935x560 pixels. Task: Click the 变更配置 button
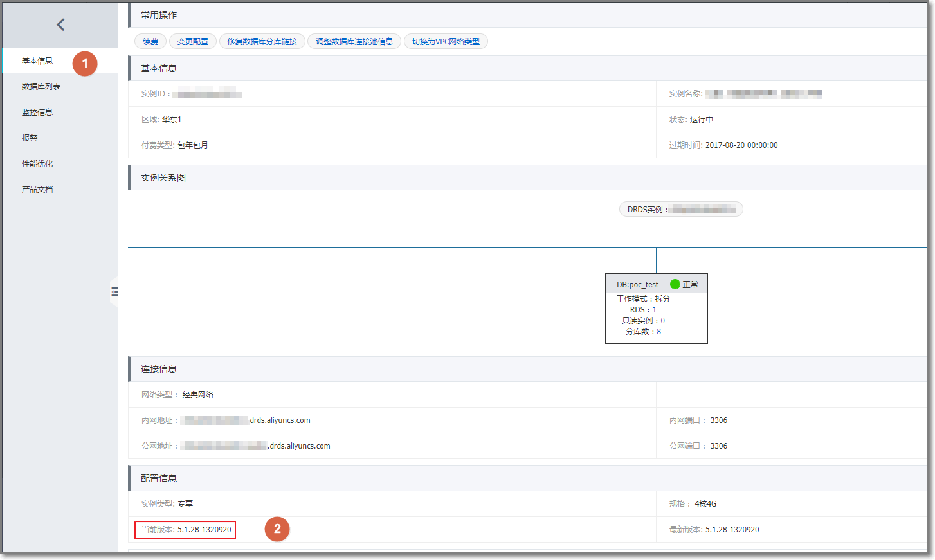193,42
